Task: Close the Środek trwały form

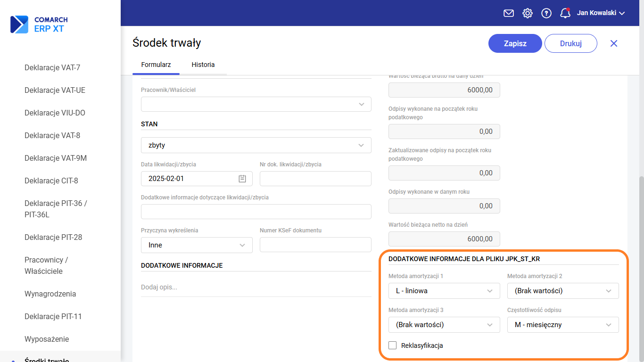Action: coord(613,43)
